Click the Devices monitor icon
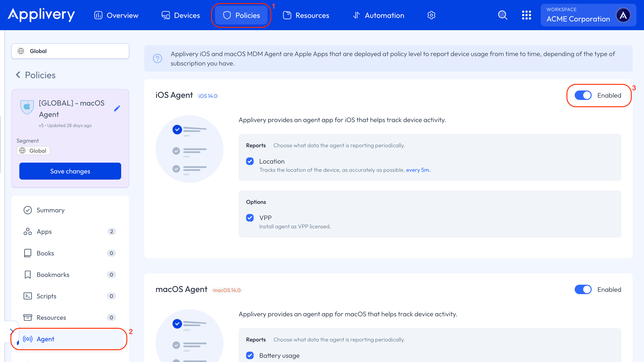 coord(166,15)
